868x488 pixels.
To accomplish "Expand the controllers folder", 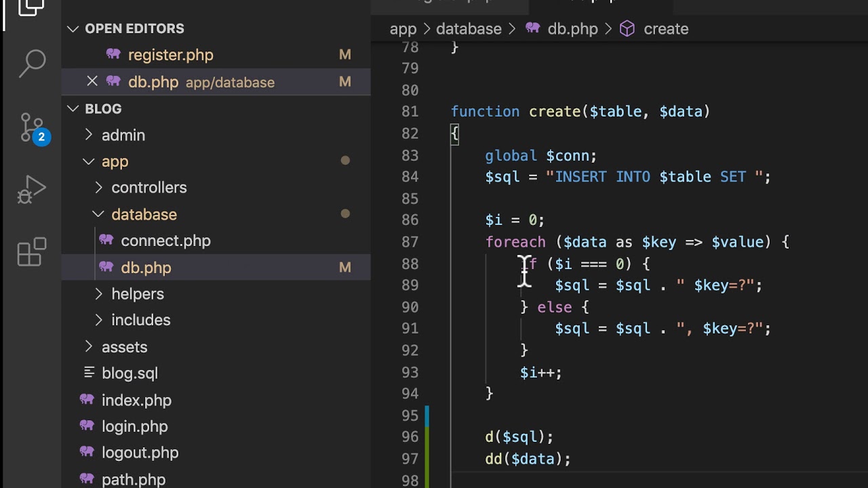I will click(x=149, y=188).
